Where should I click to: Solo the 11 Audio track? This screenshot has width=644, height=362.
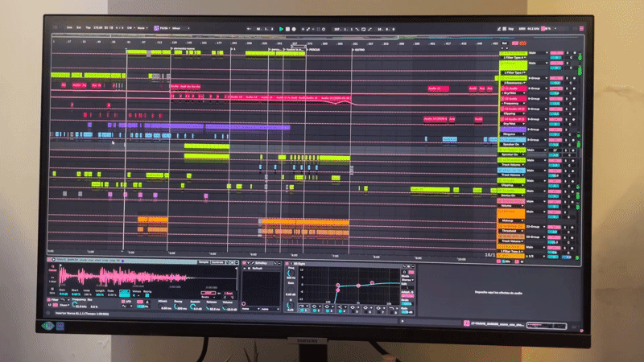(568, 88)
